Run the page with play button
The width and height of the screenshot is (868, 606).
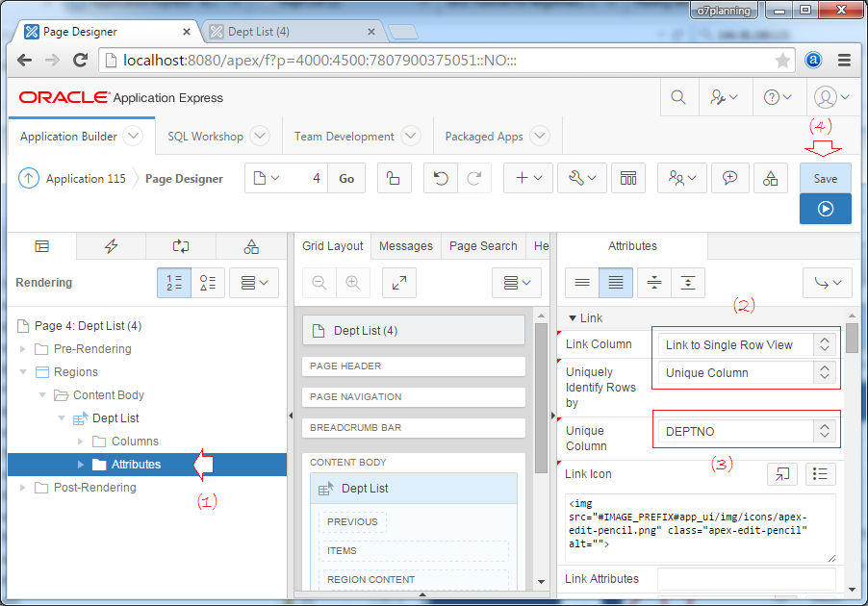point(826,209)
